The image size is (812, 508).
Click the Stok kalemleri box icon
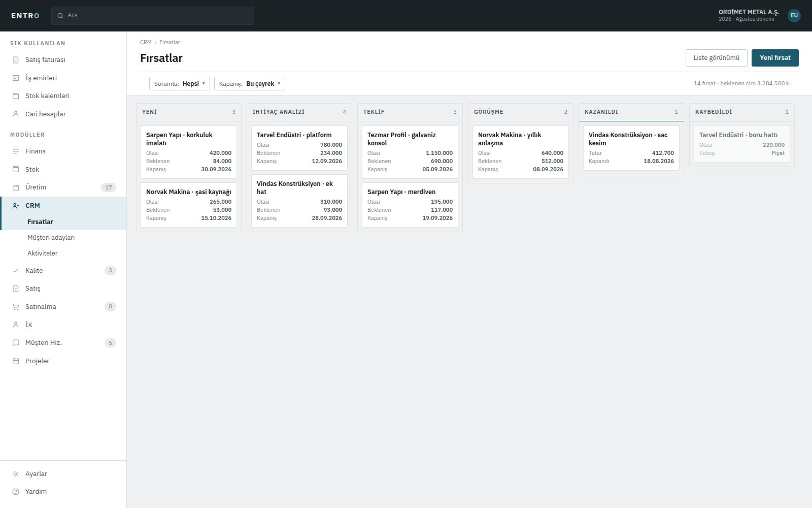[16, 96]
